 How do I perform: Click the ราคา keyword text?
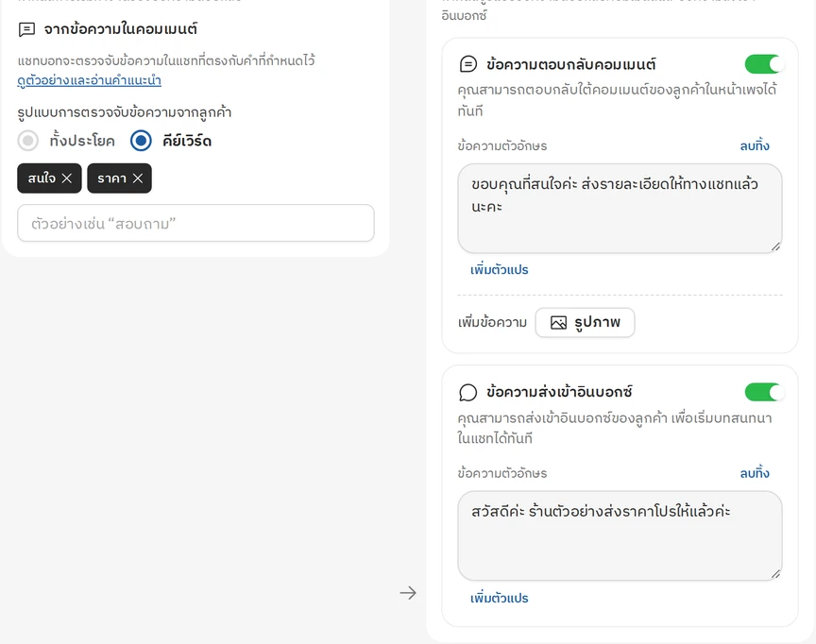click(111, 178)
